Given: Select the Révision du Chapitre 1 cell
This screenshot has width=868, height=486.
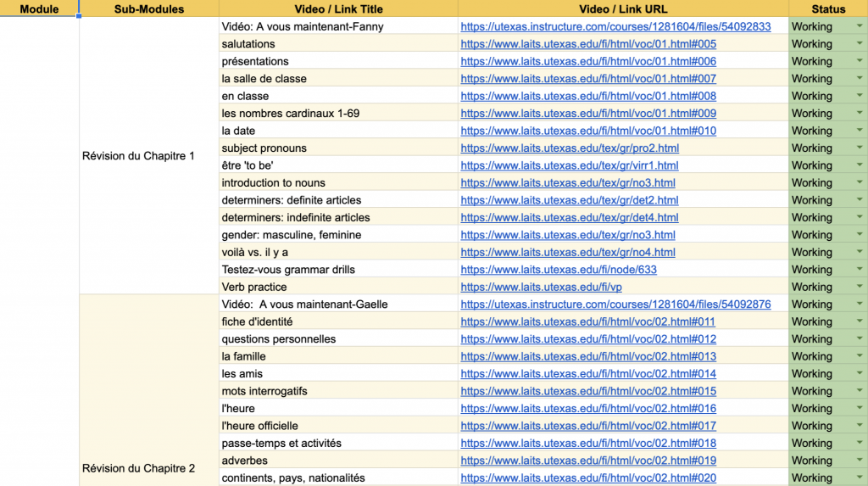Looking at the screenshot, I should point(149,156).
